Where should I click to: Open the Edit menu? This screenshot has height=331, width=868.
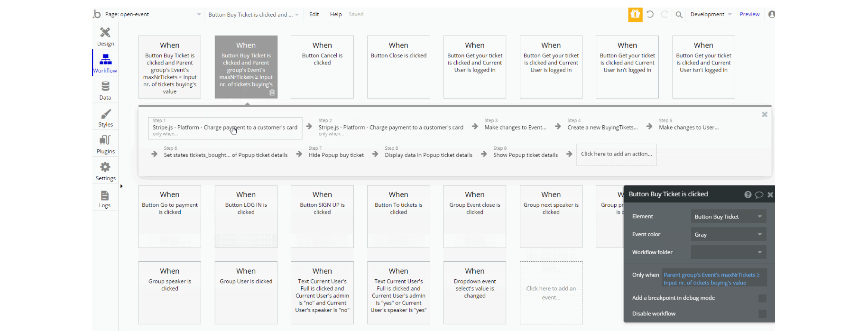pos(314,14)
